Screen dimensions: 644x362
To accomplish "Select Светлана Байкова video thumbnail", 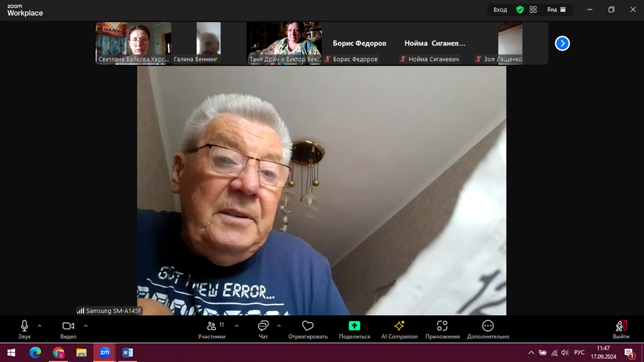I will click(134, 42).
